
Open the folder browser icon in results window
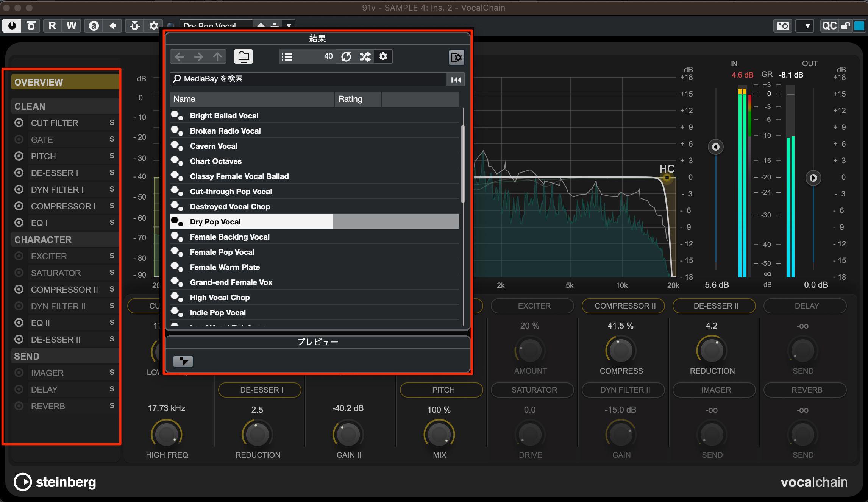(244, 56)
